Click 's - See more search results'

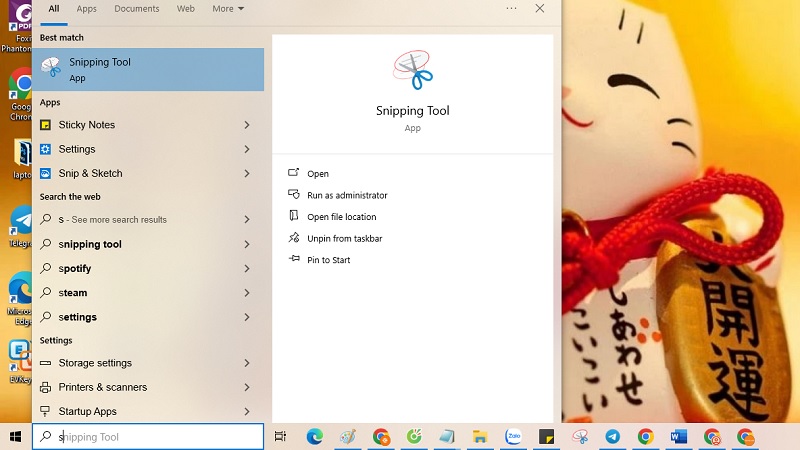point(112,220)
